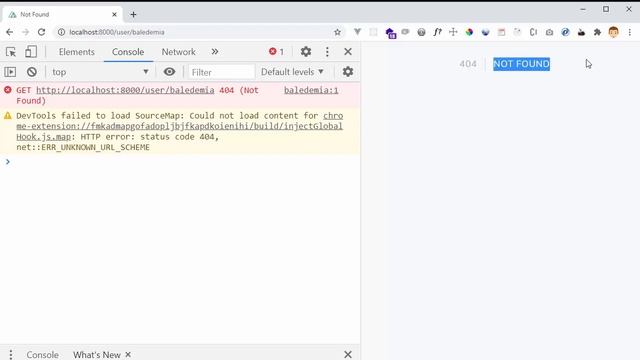Go forward in browser history
The image size is (640, 360).
tap(25, 32)
